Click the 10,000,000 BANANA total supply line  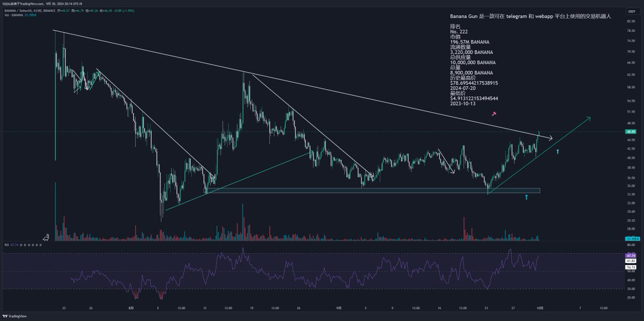pos(473,63)
